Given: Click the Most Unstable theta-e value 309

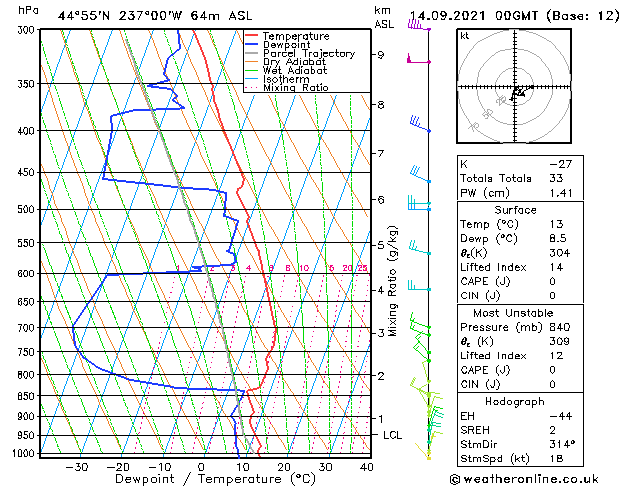Looking at the screenshot, I should point(560,341).
